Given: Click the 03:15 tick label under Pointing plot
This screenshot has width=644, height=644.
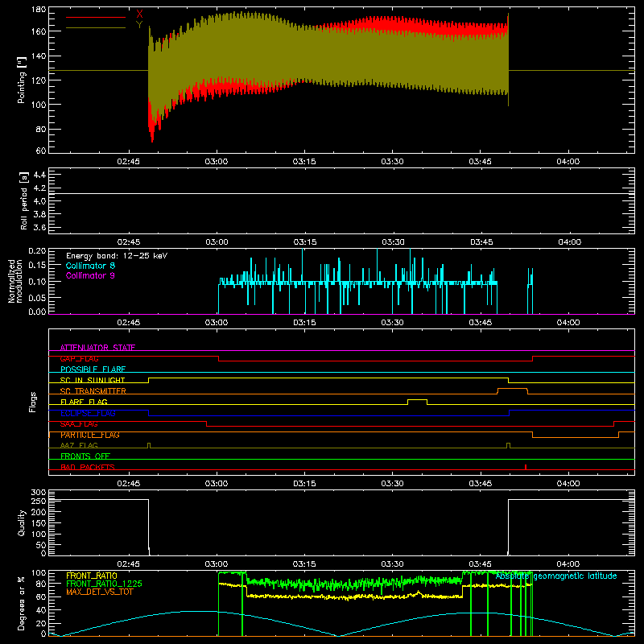Looking at the screenshot, I should pyautogui.click(x=304, y=162).
